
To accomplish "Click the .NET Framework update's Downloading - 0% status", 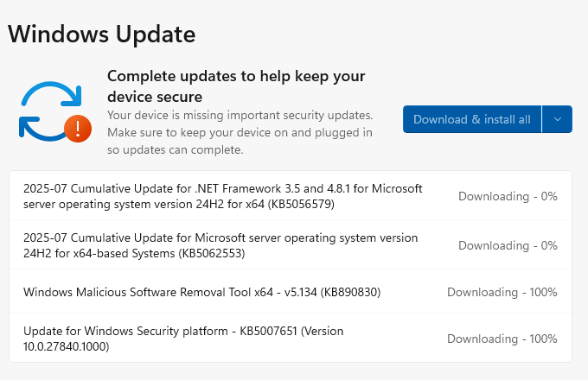I will pos(508,196).
